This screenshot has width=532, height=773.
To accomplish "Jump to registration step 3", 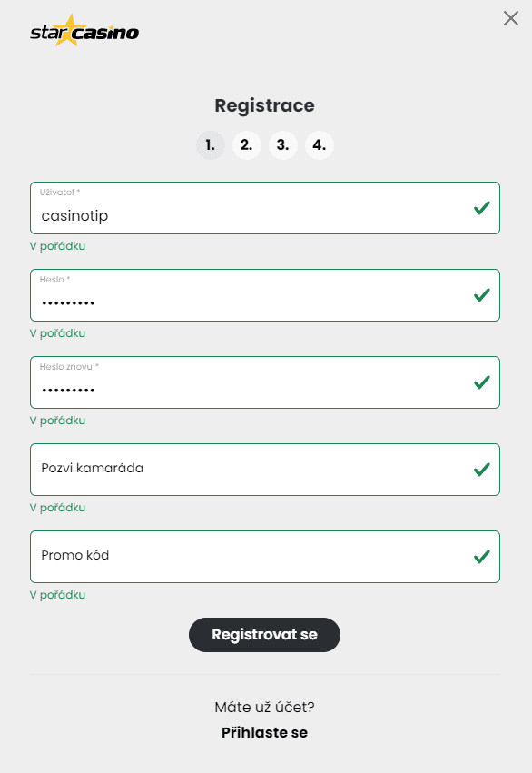I will (282, 144).
